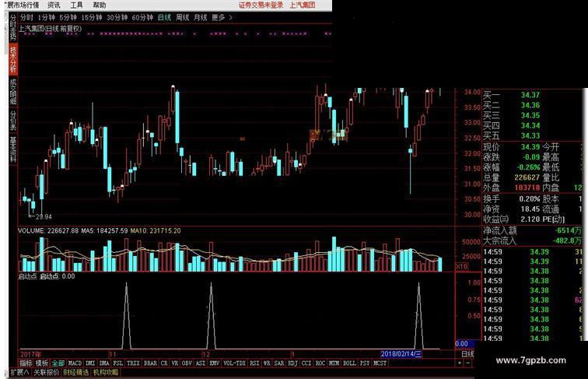Click the X10 volume scale marker
This screenshot has width=588, height=379.
461,266
